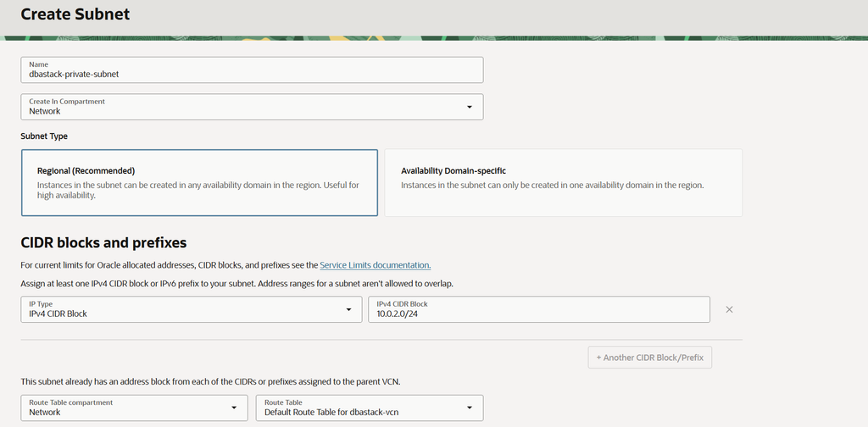Open the Service Limits documentation link

coord(376,265)
